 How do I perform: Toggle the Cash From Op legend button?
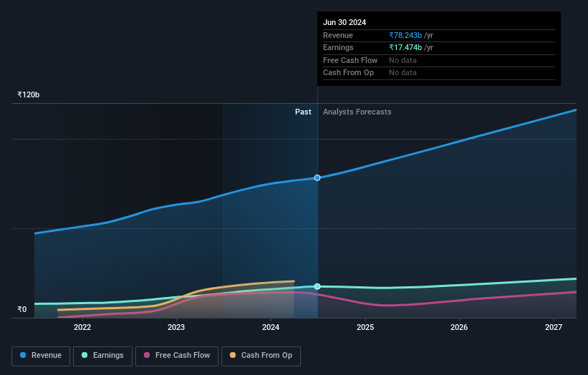point(261,356)
